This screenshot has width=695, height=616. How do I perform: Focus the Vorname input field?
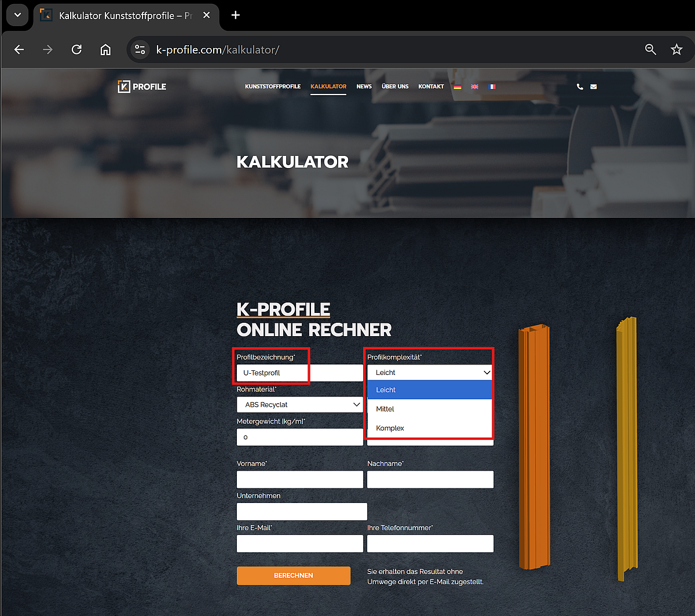tap(299, 479)
